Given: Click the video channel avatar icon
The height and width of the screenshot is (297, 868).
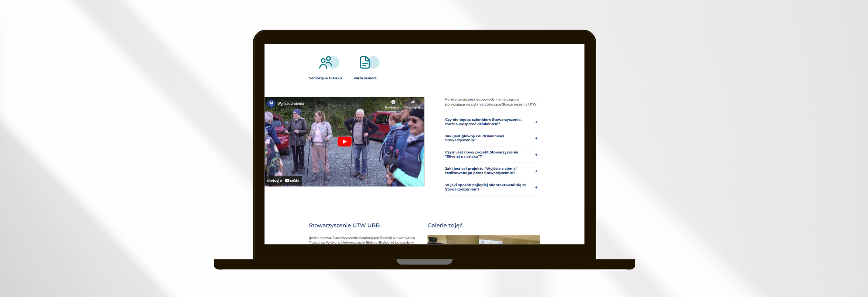Looking at the screenshot, I should 271,103.
